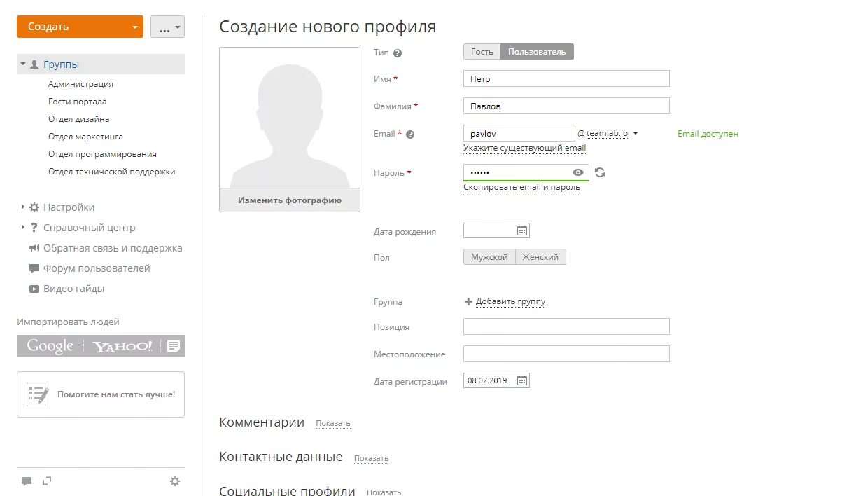This screenshot has width=868, height=496.
Task: Open Видео гайды link
Action: tap(73, 289)
